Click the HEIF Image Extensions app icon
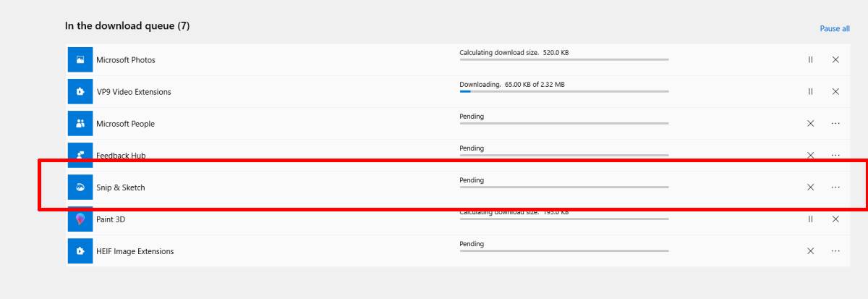 click(80, 250)
